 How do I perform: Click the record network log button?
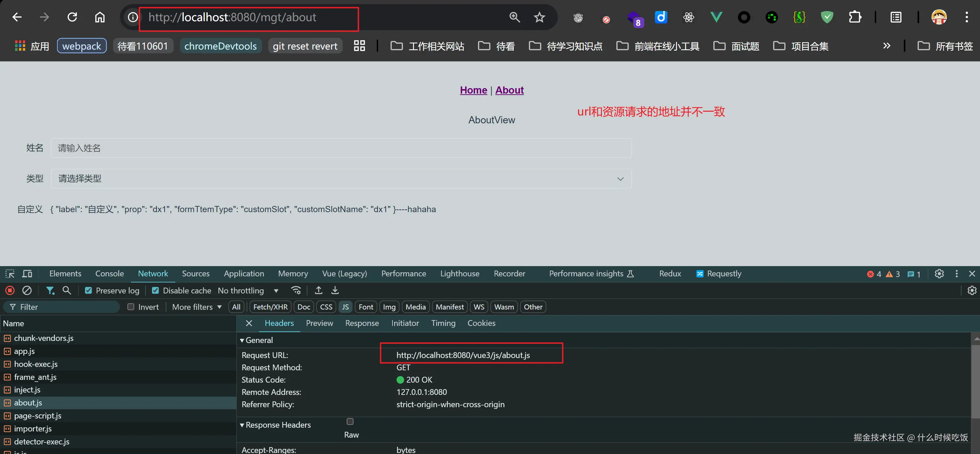10,290
